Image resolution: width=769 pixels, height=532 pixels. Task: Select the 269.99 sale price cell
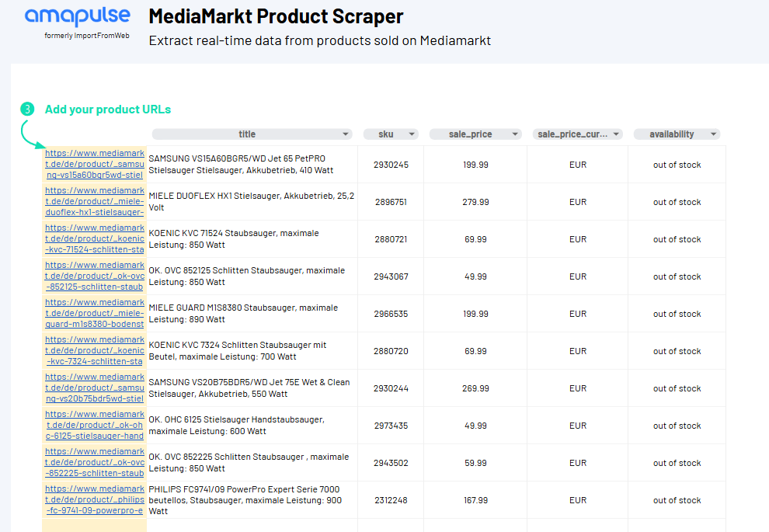pos(475,388)
